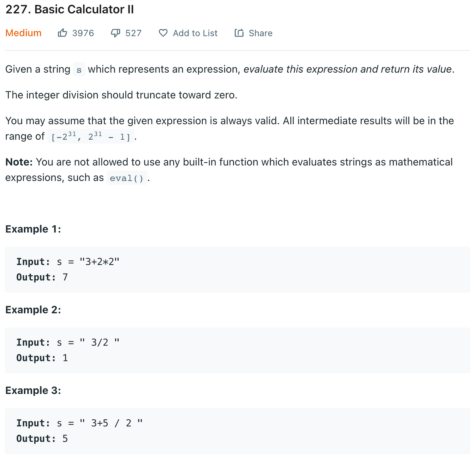This screenshot has height=457, width=476.
Task: Click the Share text link
Action: pos(261,33)
